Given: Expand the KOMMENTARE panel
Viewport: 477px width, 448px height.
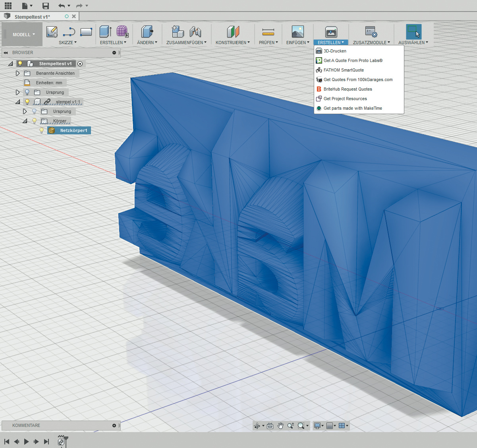Looking at the screenshot, I should tap(114, 425).
